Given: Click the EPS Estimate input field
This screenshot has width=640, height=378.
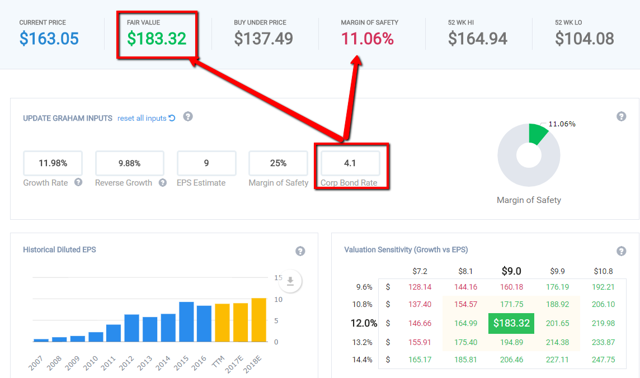Looking at the screenshot, I should click(206, 163).
